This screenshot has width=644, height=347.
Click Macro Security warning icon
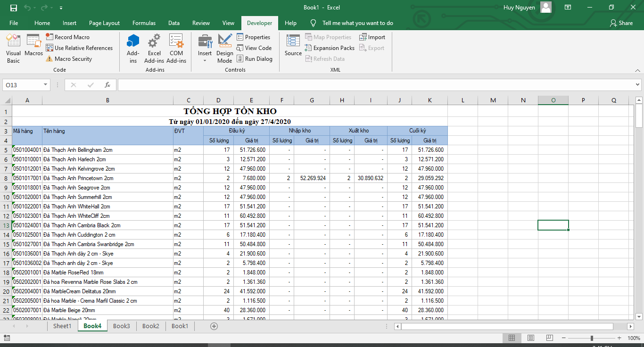(x=50, y=59)
